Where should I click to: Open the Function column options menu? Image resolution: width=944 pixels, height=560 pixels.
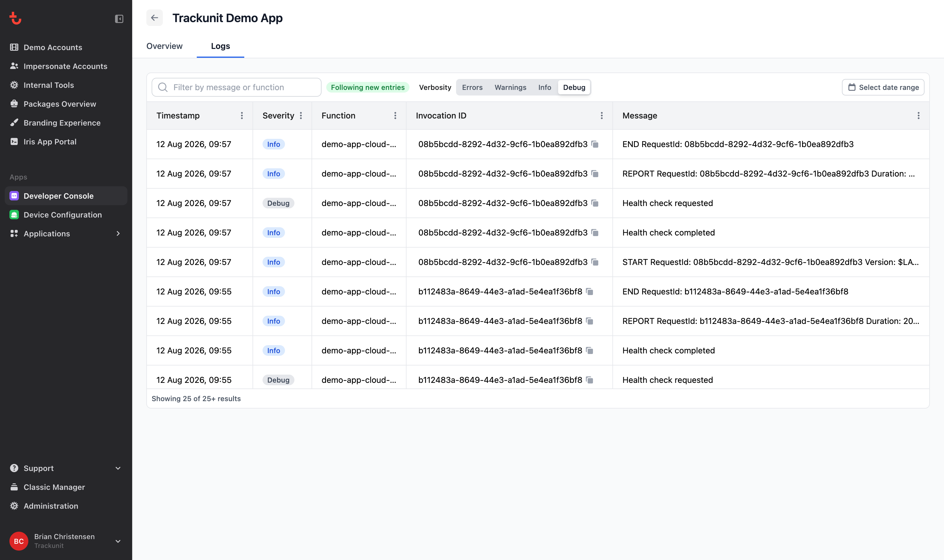395,116
